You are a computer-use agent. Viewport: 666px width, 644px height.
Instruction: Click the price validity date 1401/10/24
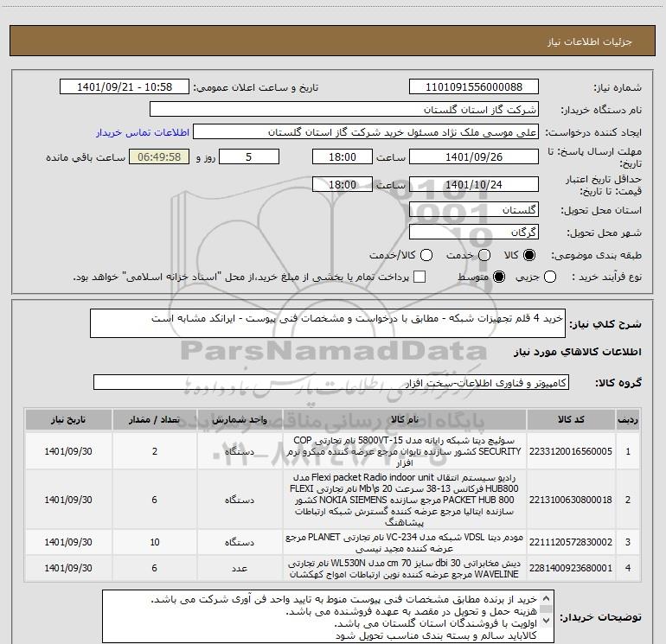click(x=474, y=184)
